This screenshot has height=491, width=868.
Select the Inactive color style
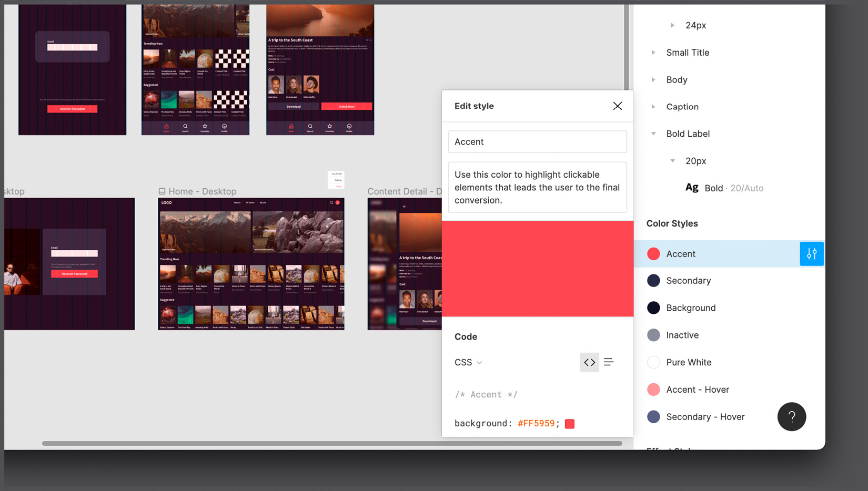click(x=682, y=335)
